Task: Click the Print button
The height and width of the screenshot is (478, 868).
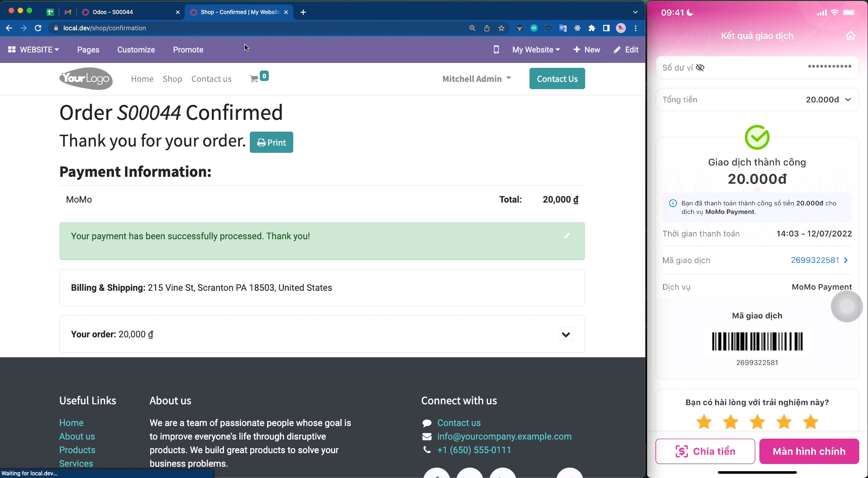Action: tap(272, 142)
